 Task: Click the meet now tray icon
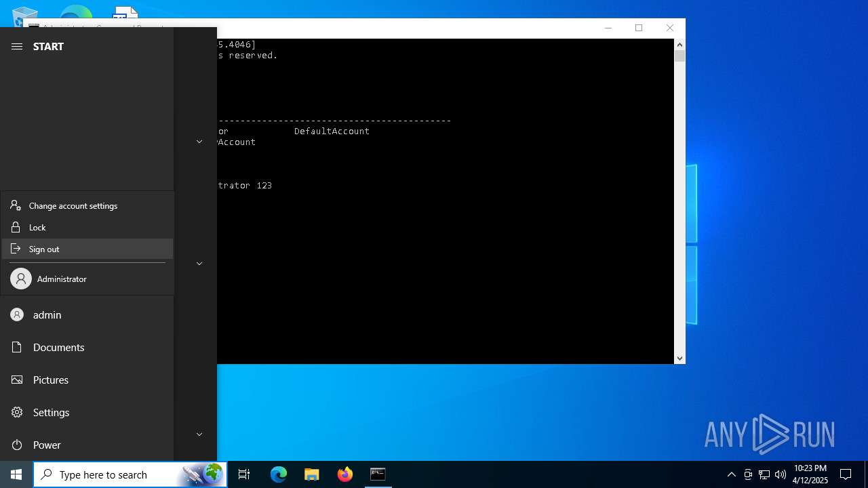(x=748, y=474)
